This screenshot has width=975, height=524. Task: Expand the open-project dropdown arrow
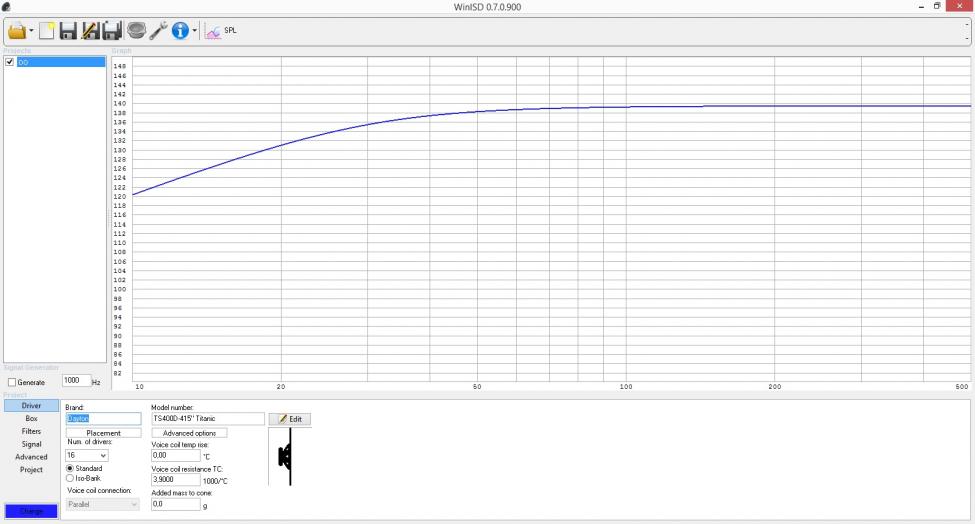(x=31, y=30)
